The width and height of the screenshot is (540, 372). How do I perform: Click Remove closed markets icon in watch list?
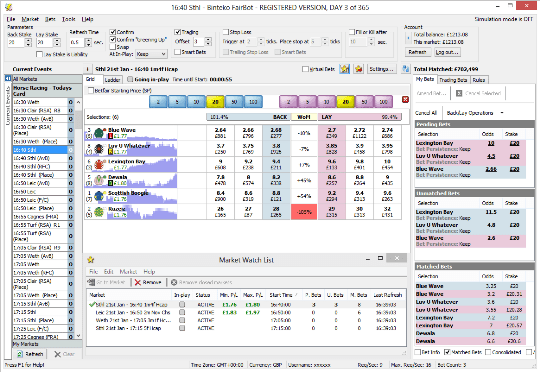coord(174,282)
